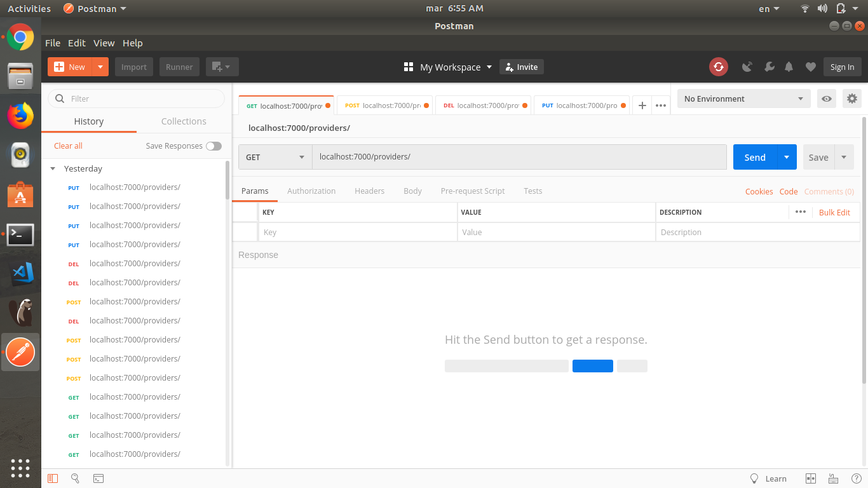
Task: Click the Invite button
Action: tap(522, 67)
